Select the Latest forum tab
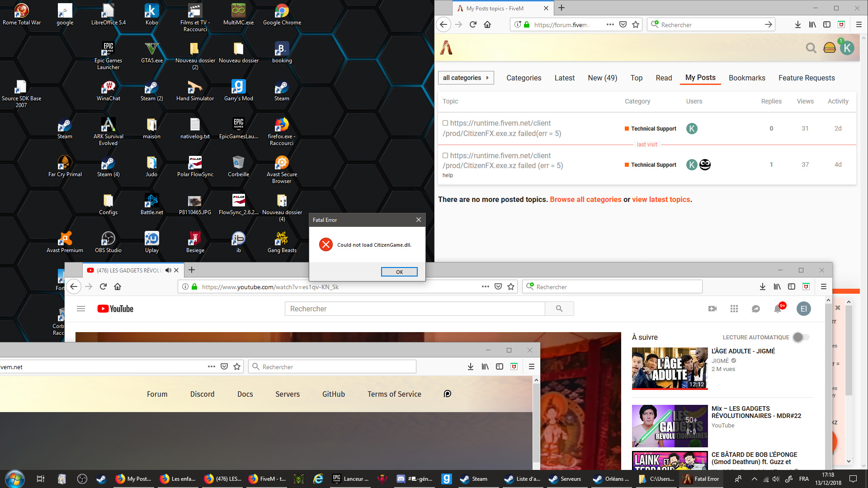Image resolution: width=868 pixels, height=488 pixels. (564, 78)
